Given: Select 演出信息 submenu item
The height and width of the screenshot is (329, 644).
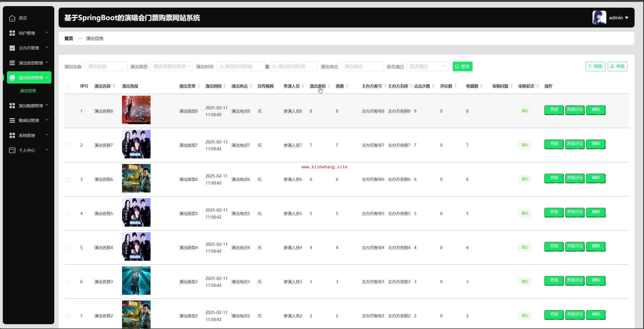Looking at the screenshot, I should [28, 91].
